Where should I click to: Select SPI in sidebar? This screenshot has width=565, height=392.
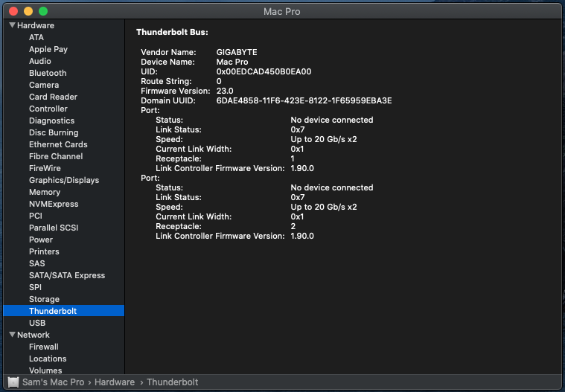[x=35, y=287]
